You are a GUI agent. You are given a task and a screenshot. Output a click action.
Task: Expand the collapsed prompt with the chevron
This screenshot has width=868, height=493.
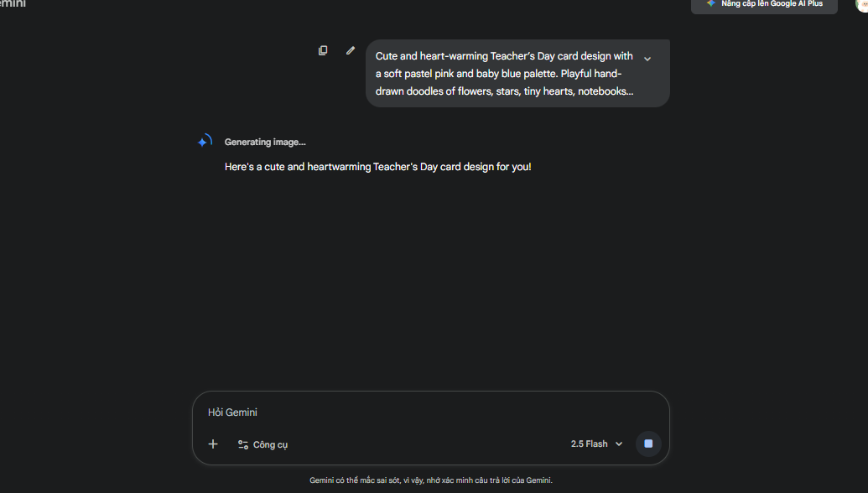(x=647, y=59)
